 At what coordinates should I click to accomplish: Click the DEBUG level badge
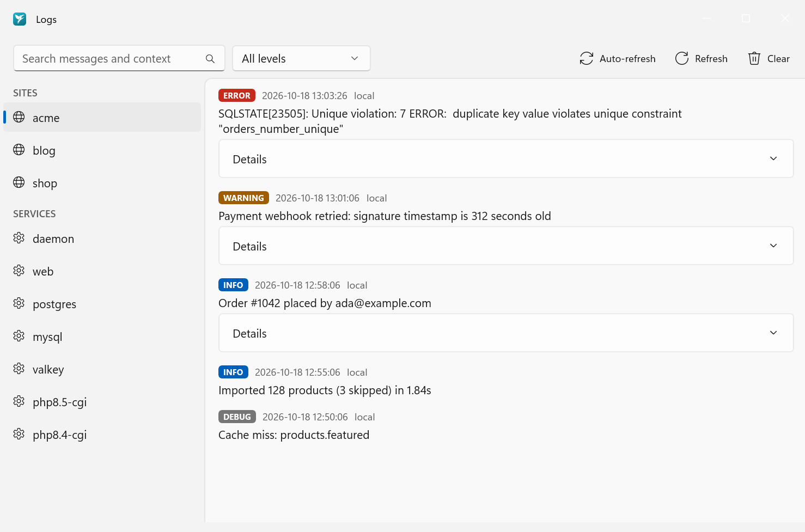tap(237, 417)
